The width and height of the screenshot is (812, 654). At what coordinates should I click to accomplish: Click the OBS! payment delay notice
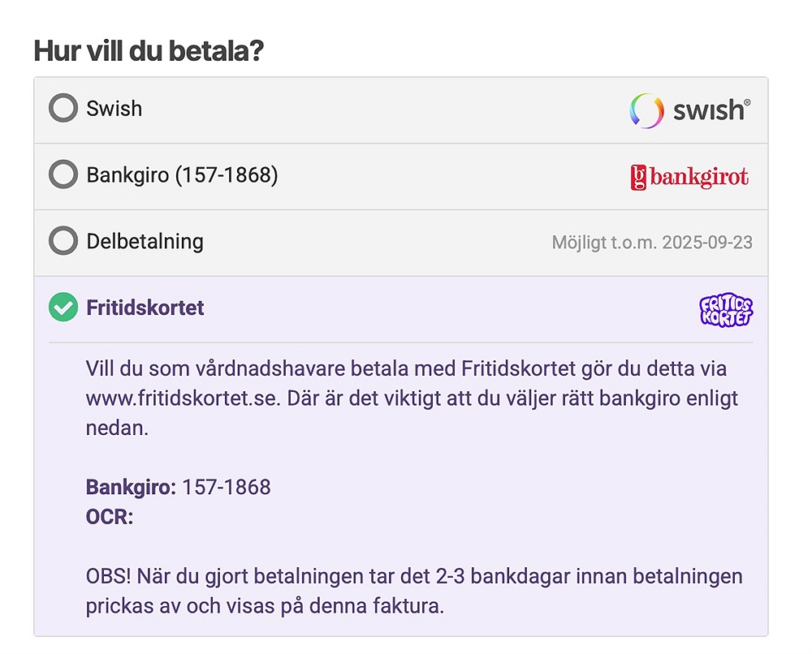tap(414, 591)
